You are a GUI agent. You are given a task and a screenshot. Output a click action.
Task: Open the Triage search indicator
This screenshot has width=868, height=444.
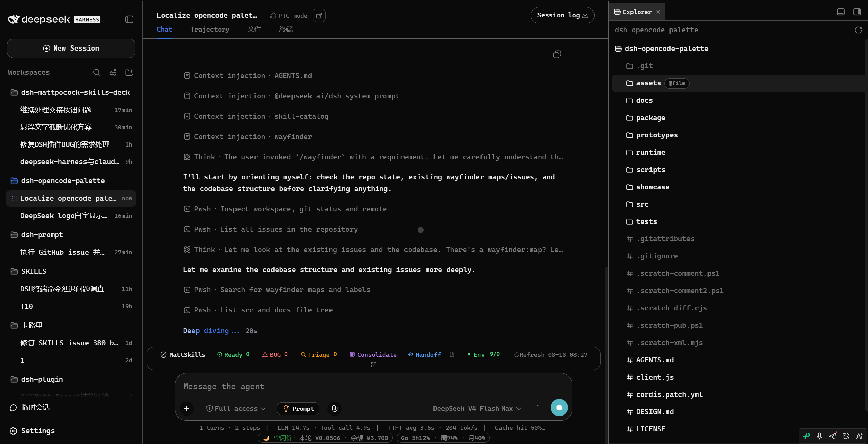319,354
